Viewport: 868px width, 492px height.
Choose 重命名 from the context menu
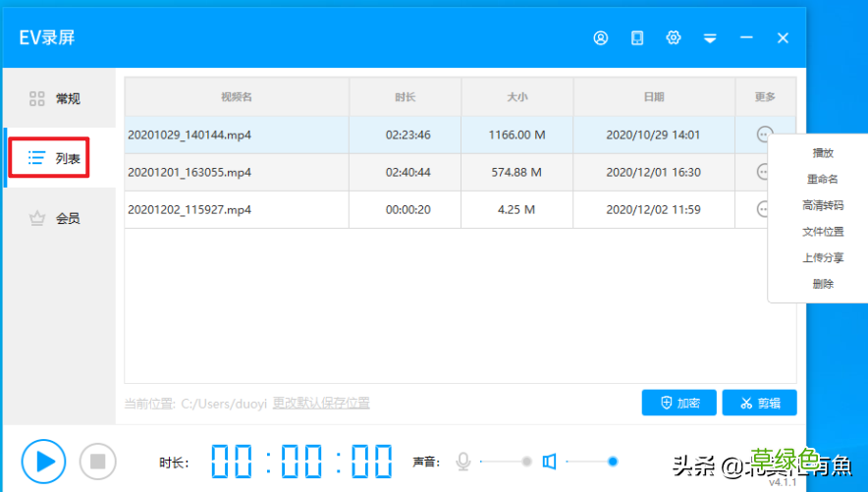click(823, 179)
